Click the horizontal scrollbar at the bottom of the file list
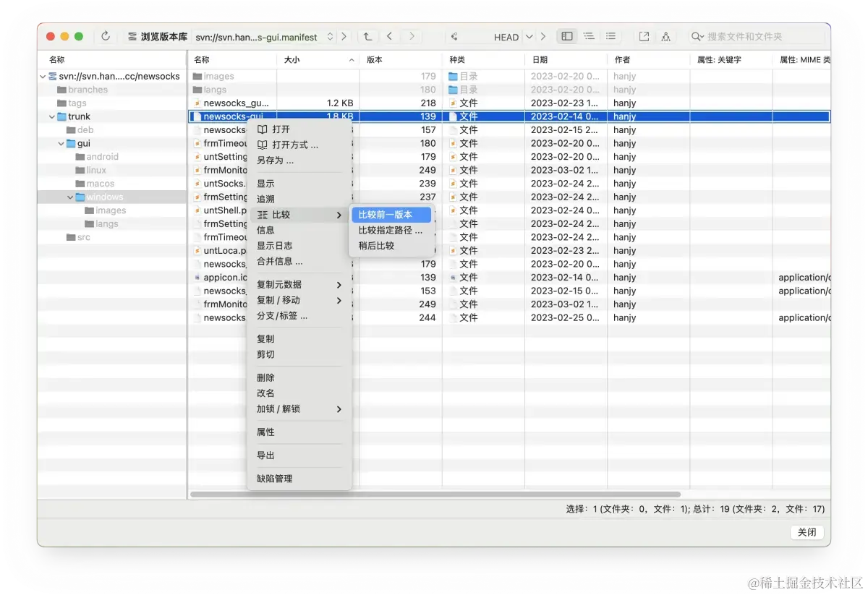The image size is (868, 595). [435, 495]
